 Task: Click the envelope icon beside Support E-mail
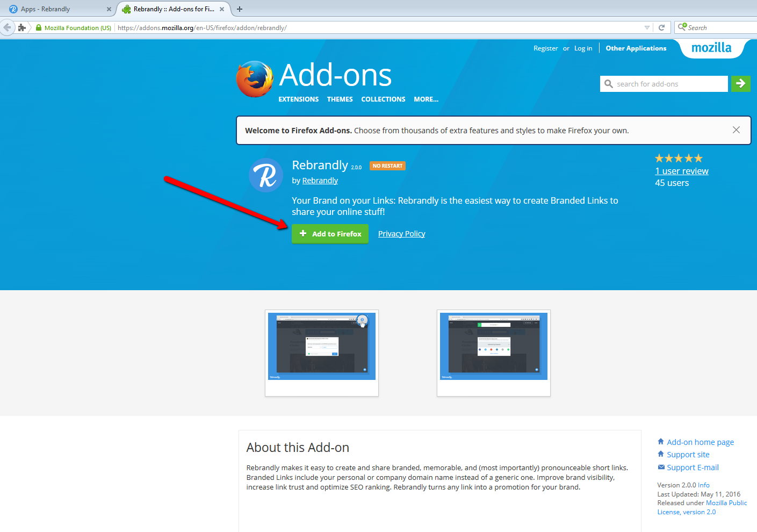(x=661, y=467)
